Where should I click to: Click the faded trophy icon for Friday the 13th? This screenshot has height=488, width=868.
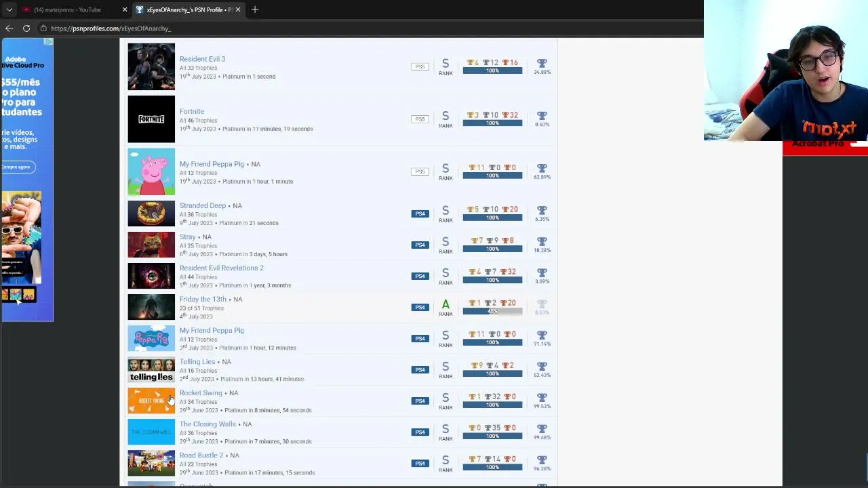coord(542,304)
